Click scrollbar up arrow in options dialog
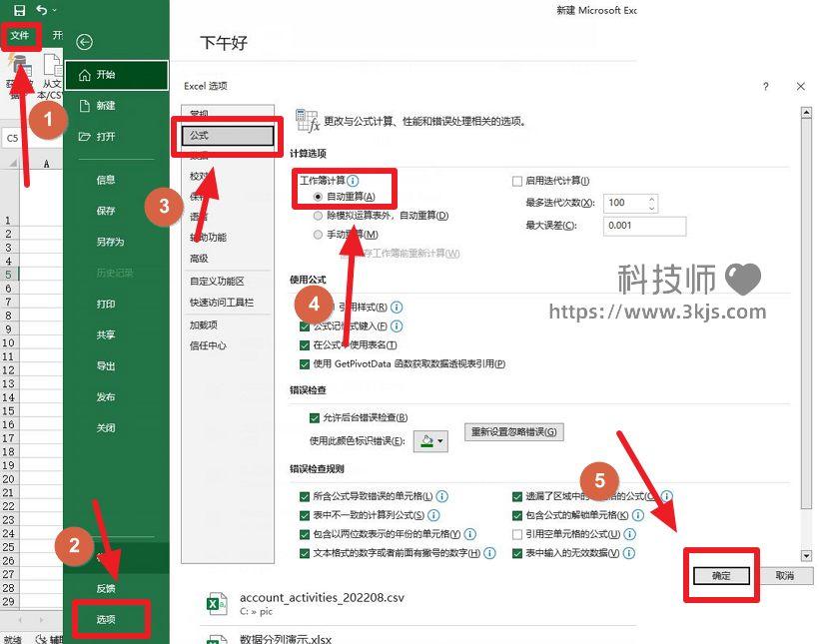Image resolution: width=819 pixels, height=644 pixels. [x=806, y=112]
